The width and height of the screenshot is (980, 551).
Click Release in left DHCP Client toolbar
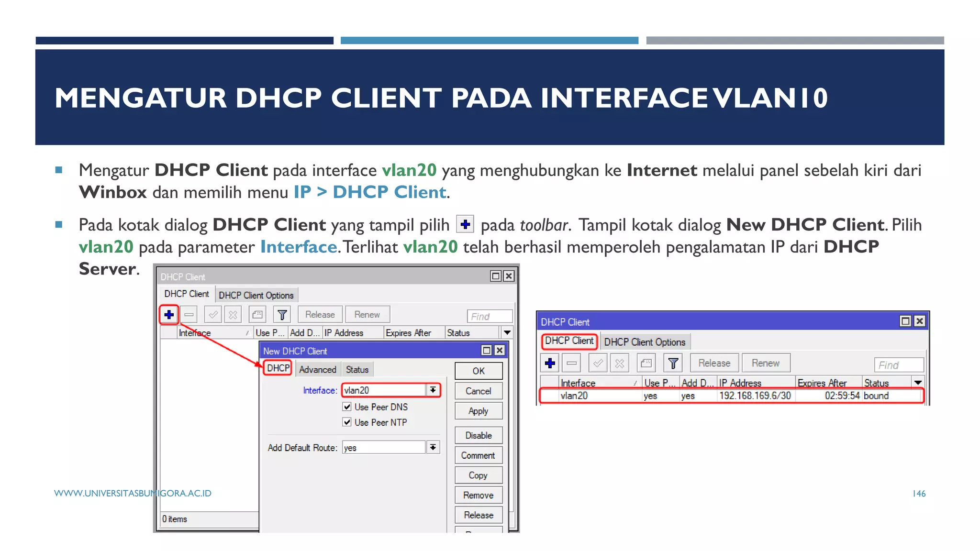pyautogui.click(x=320, y=315)
